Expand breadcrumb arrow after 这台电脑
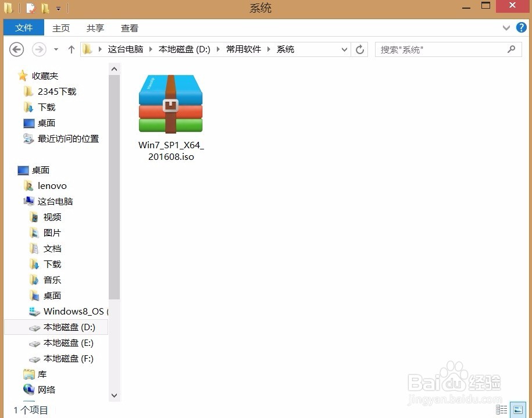Screen dimensions: 532x418 click(151, 49)
